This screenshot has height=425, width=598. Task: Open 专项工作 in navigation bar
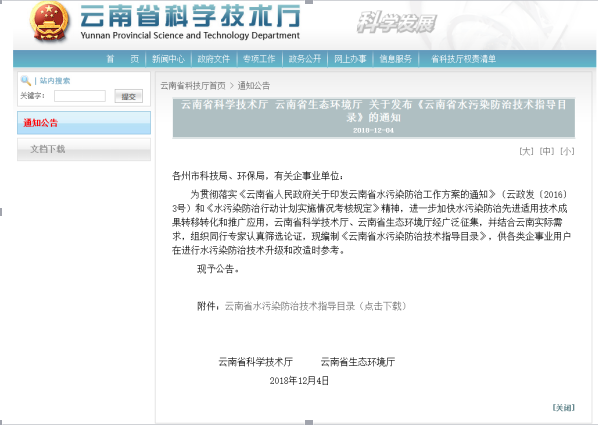click(x=259, y=59)
